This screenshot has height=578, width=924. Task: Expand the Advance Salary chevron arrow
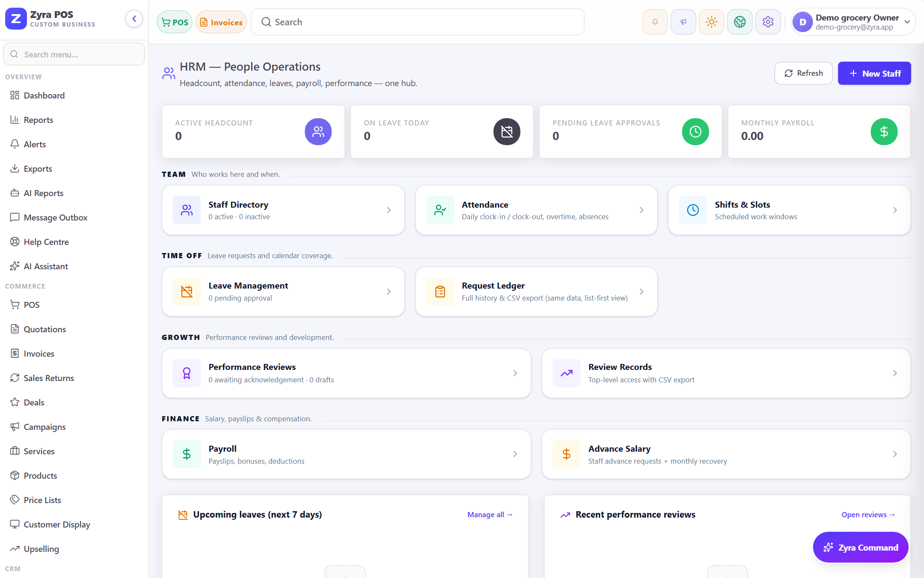coord(895,454)
